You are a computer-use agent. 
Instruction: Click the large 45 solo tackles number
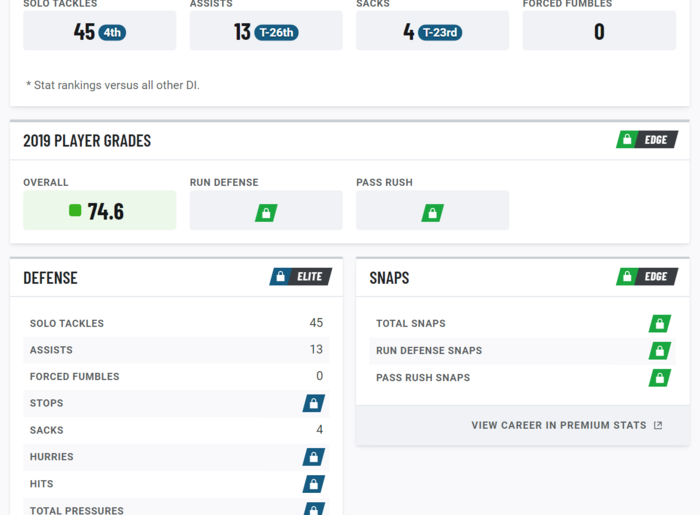(84, 32)
